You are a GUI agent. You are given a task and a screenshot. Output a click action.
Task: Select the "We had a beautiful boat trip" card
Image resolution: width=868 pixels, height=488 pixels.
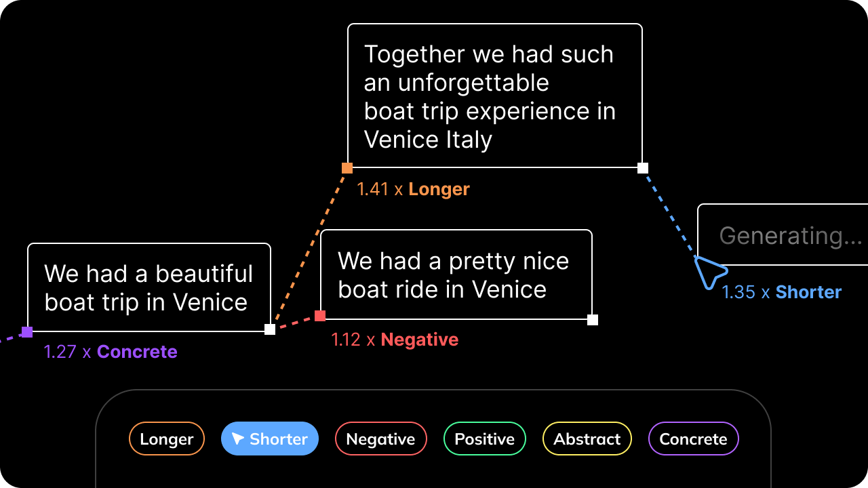149,287
